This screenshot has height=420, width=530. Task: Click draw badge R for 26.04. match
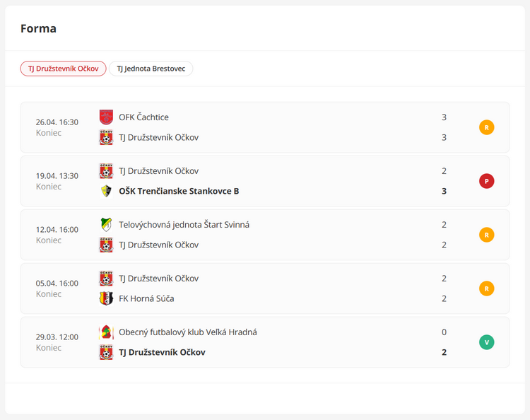[487, 127]
